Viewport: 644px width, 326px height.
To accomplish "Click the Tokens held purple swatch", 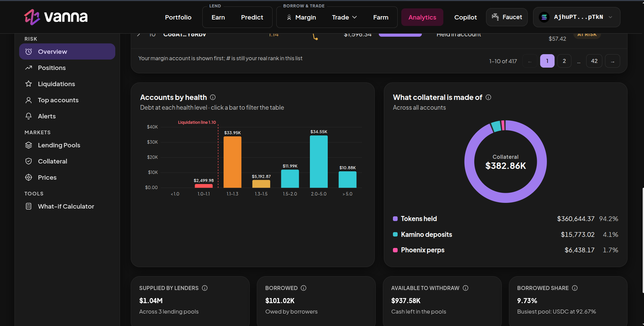I will tap(395, 219).
